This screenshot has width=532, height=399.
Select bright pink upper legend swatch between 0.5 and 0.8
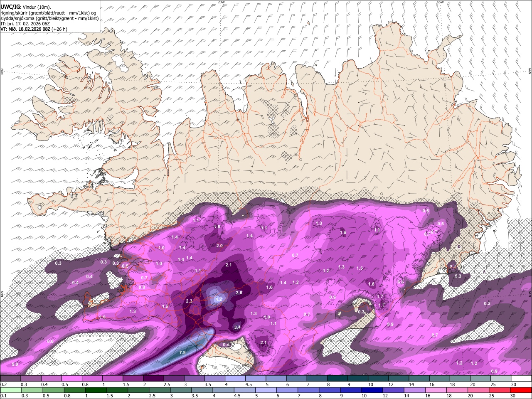point(71,379)
